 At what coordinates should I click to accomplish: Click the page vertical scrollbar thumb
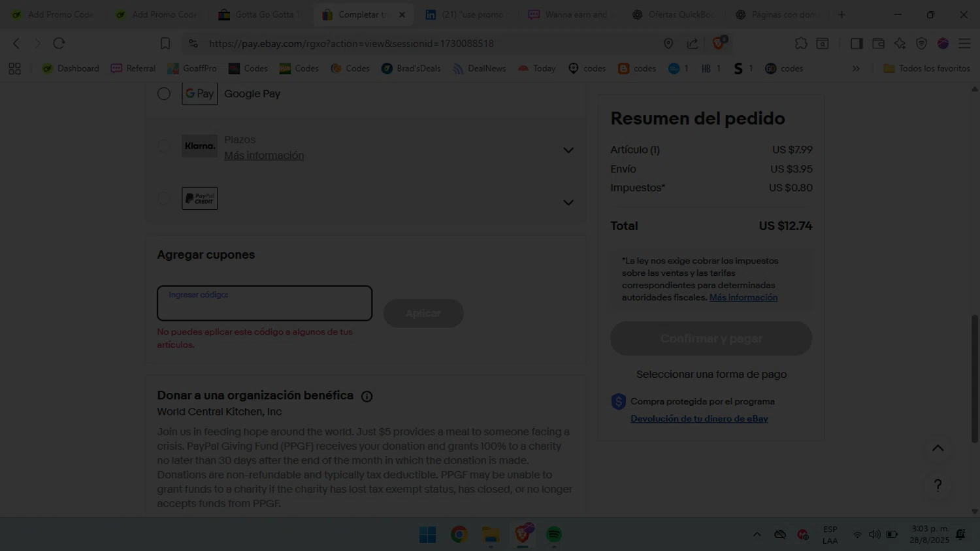(975, 379)
